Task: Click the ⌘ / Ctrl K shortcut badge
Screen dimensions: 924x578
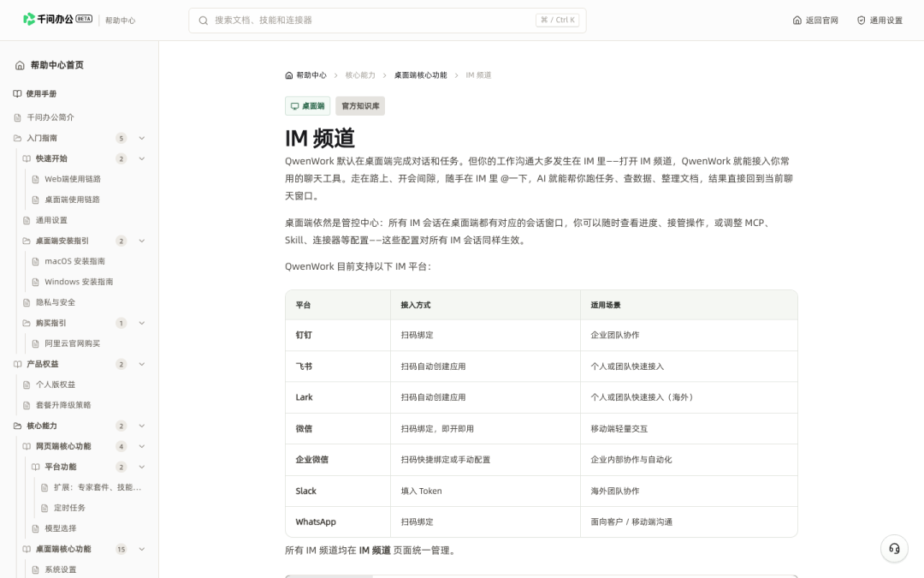Action: (558, 20)
